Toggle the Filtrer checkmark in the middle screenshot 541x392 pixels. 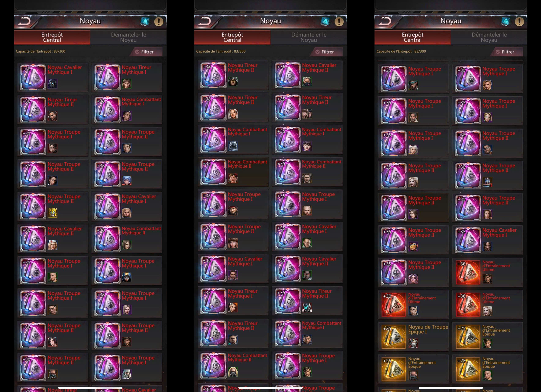[x=317, y=52]
